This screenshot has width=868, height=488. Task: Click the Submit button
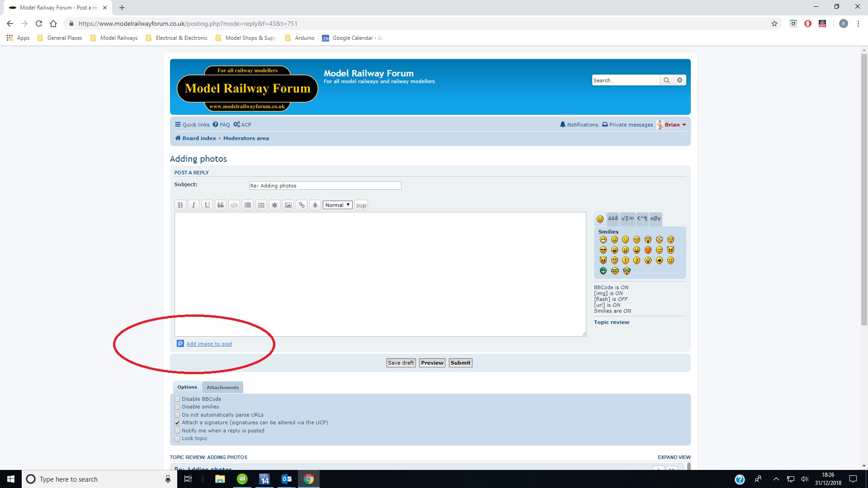pyautogui.click(x=460, y=363)
